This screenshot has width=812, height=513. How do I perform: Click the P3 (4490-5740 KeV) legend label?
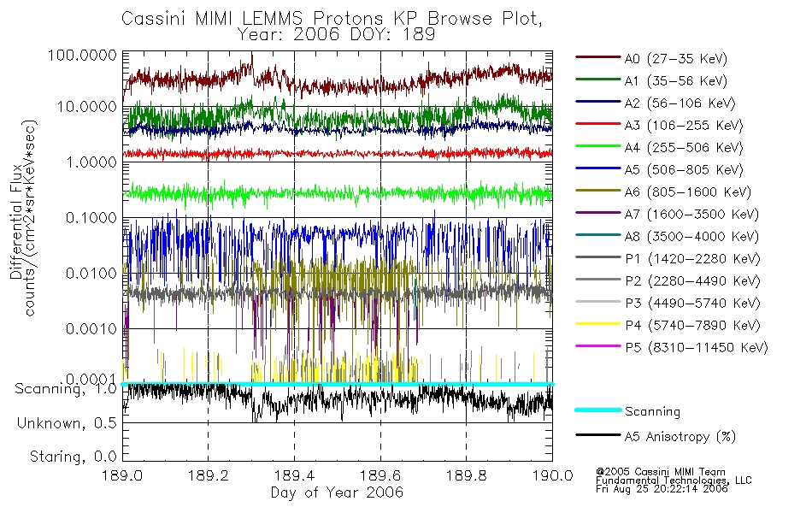click(x=692, y=304)
